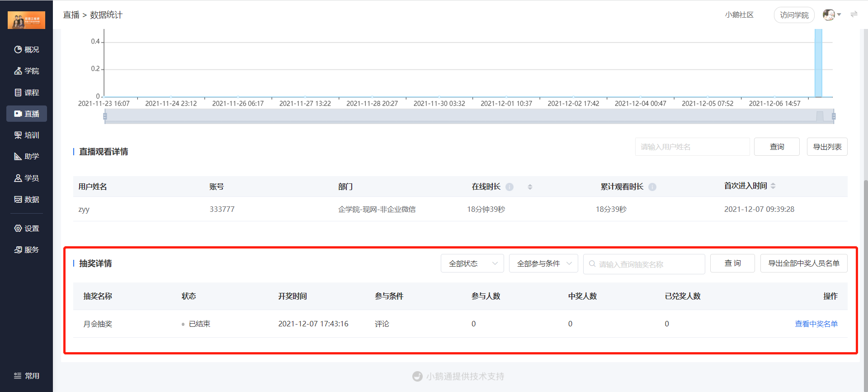The height and width of the screenshot is (392, 868).
Task: Expand the 全部参与条件 dropdown
Action: (x=543, y=263)
